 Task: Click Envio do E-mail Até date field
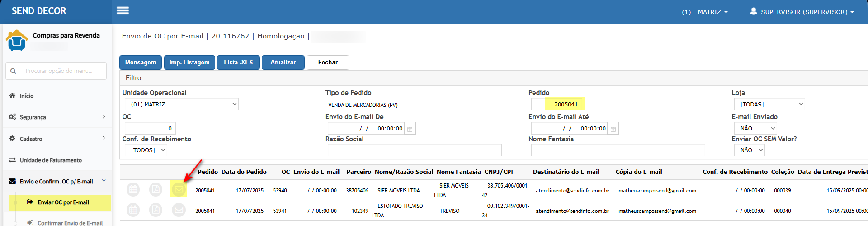coord(570,128)
